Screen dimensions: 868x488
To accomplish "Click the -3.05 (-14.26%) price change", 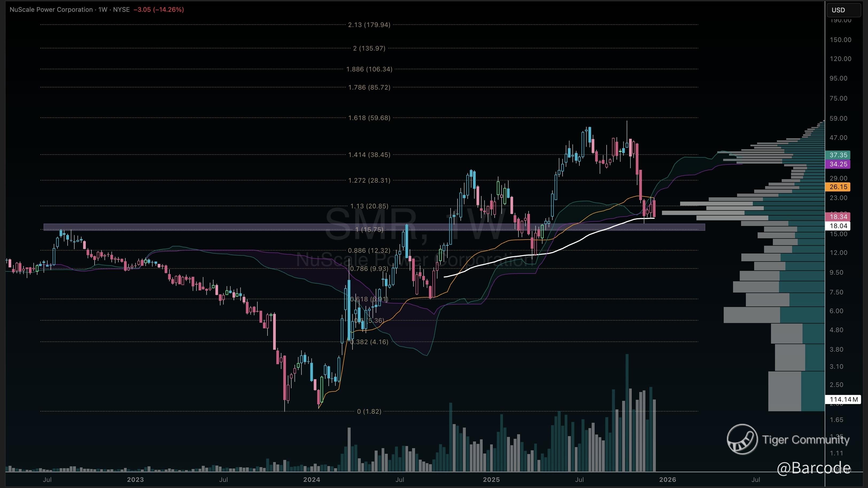I will pos(158,9).
